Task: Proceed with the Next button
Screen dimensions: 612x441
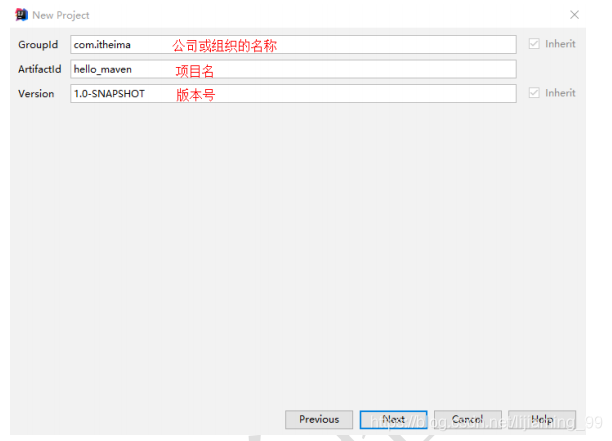Action: click(393, 420)
